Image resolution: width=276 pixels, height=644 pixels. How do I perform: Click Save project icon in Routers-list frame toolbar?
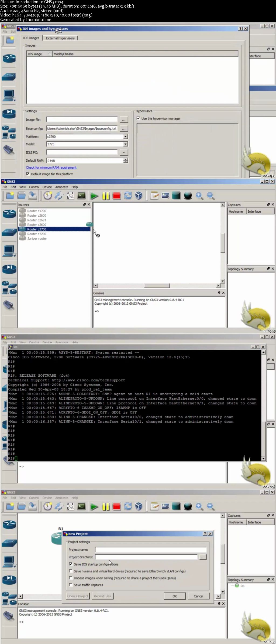(33, 196)
